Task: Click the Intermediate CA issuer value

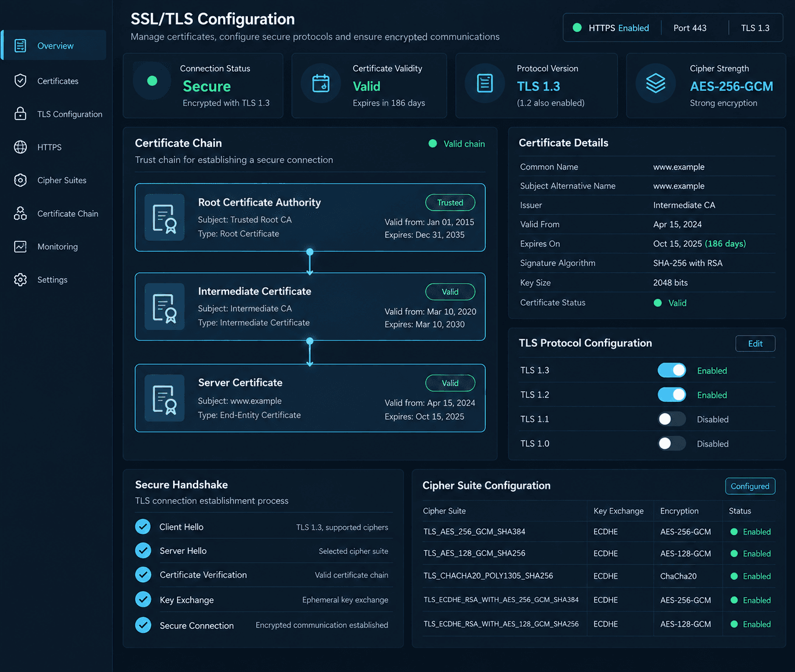Action: point(684,205)
